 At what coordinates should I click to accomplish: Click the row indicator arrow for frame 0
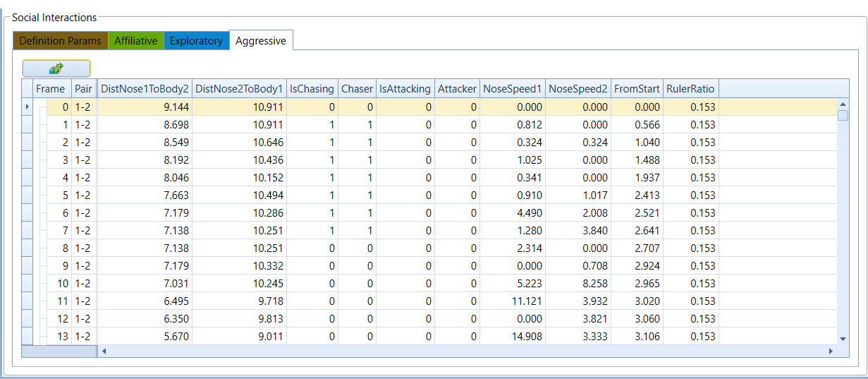click(27, 107)
